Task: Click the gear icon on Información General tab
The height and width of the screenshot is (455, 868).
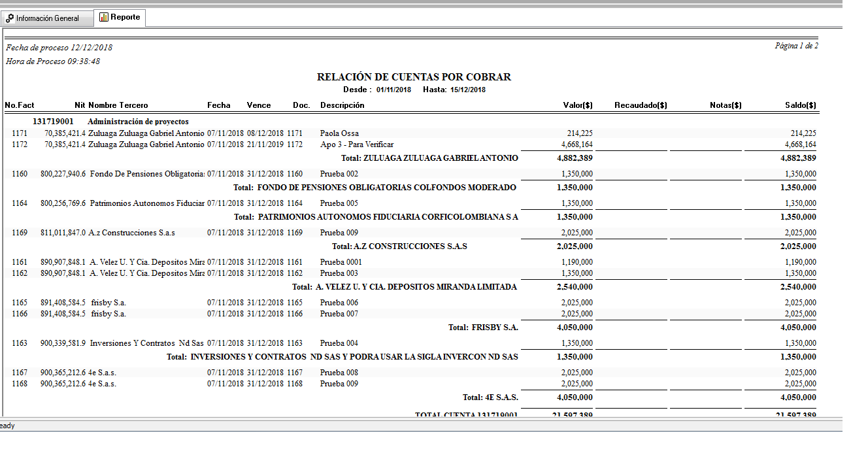Action: point(10,18)
